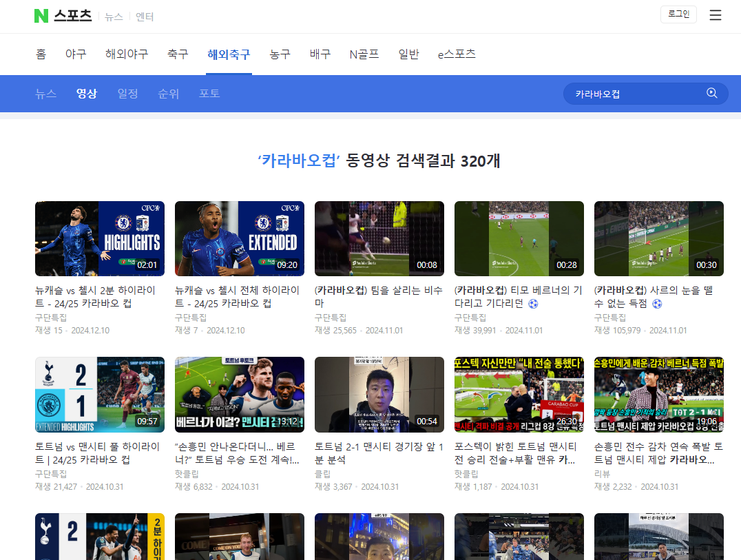This screenshot has height=560, width=741.
Task: Select the N골프 menu item
Action: pos(364,54)
